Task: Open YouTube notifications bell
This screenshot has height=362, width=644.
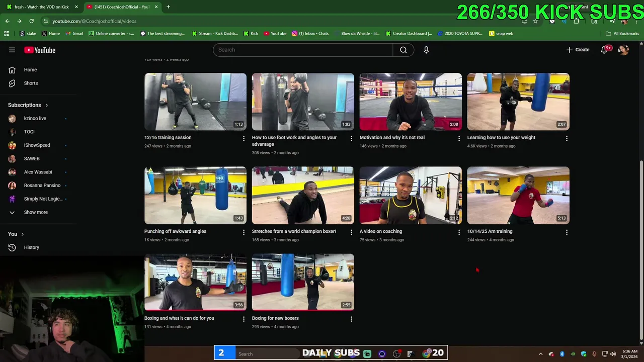Action: click(605, 50)
